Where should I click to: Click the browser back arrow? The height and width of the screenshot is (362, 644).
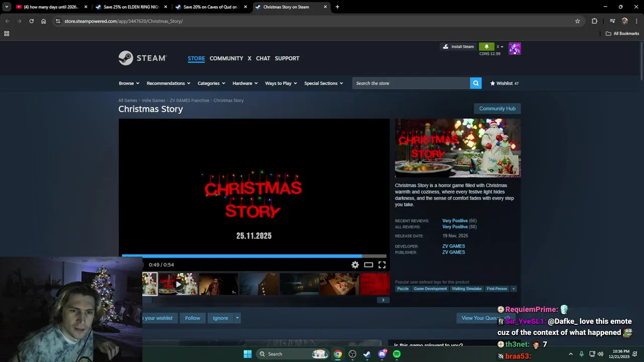point(7,21)
